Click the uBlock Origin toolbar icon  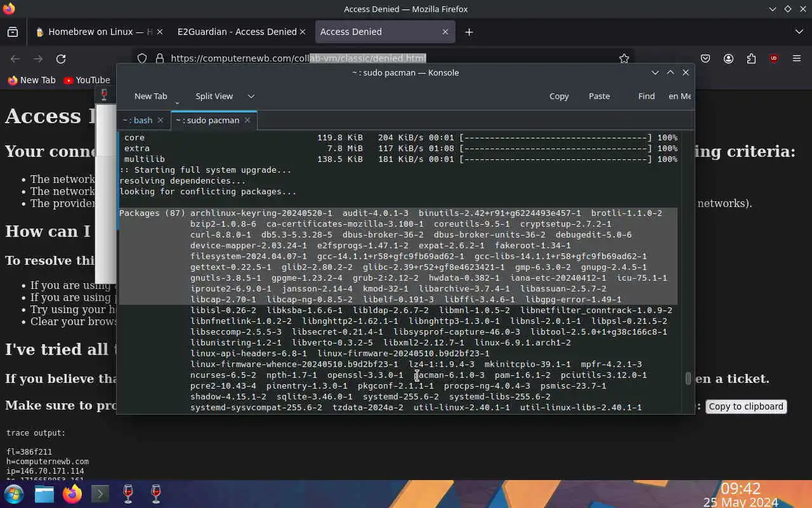774,58
